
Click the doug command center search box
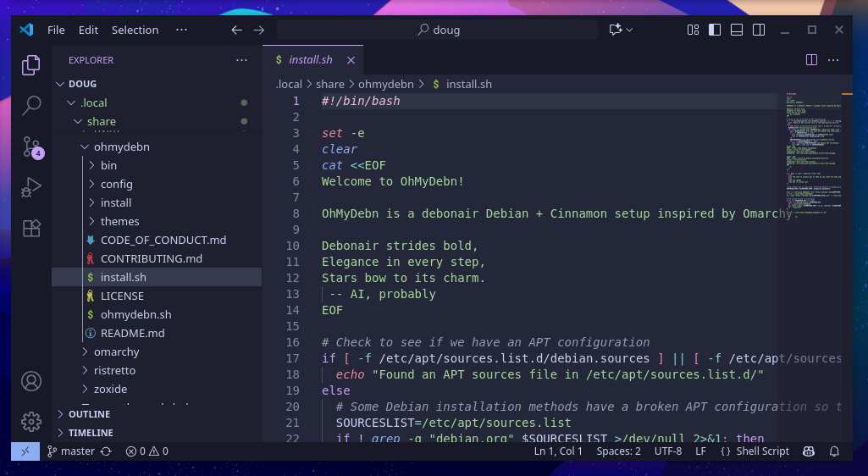coord(437,30)
